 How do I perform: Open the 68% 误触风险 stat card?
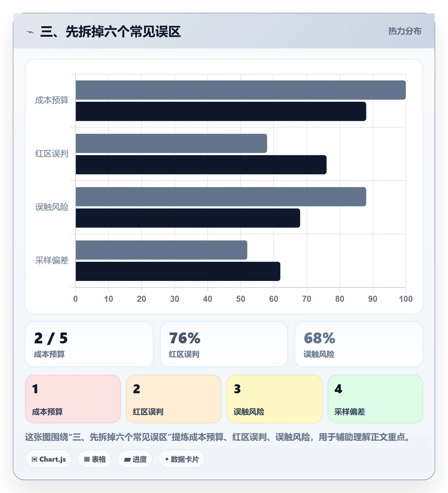(359, 344)
